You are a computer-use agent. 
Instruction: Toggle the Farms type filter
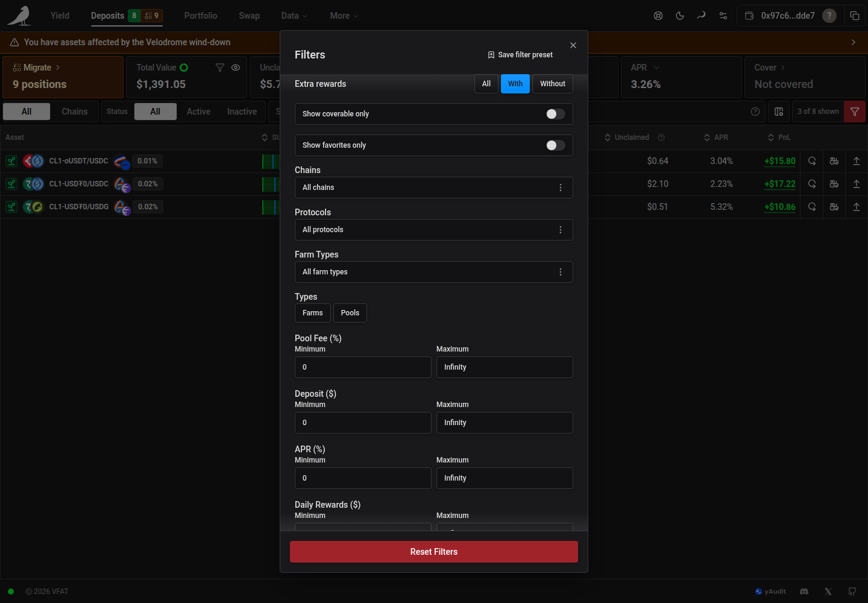tap(313, 313)
